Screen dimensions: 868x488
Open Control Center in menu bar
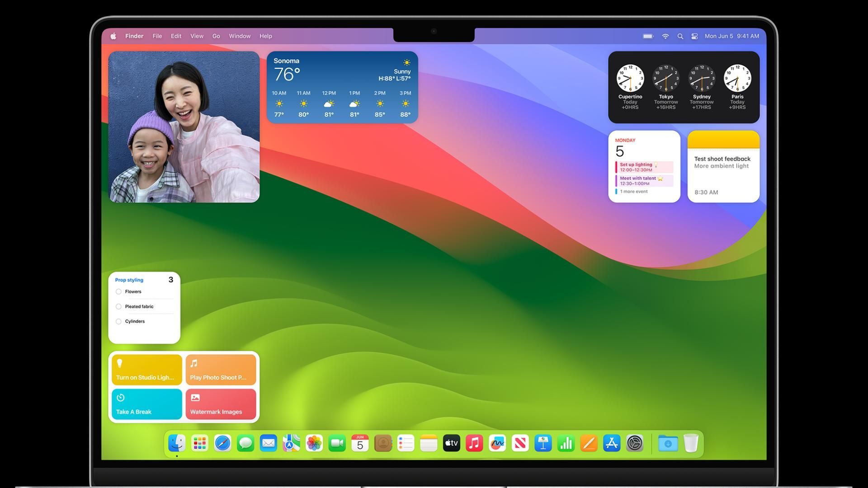(694, 36)
